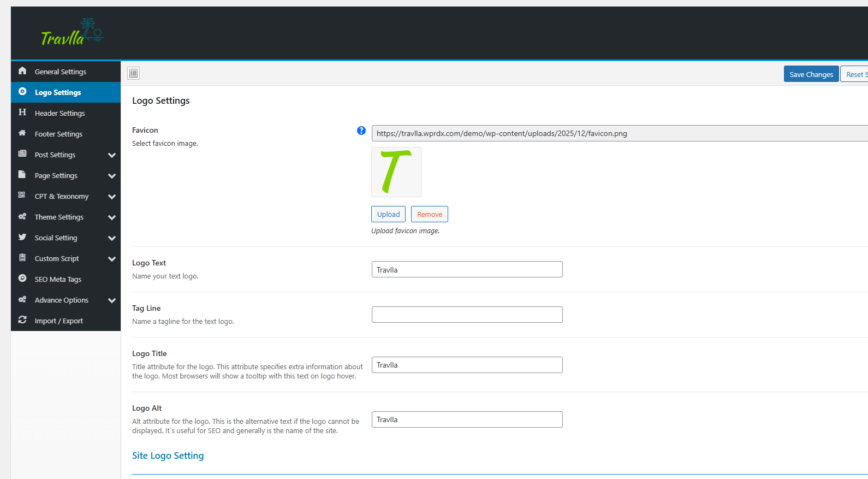Click the Travlla logo in header
The image size is (868, 479).
72,33
